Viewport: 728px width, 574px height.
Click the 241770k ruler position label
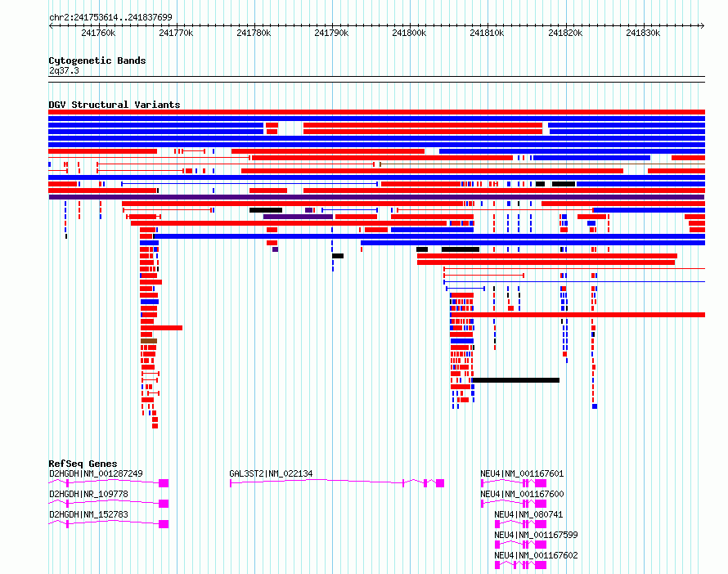click(x=176, y=33)
